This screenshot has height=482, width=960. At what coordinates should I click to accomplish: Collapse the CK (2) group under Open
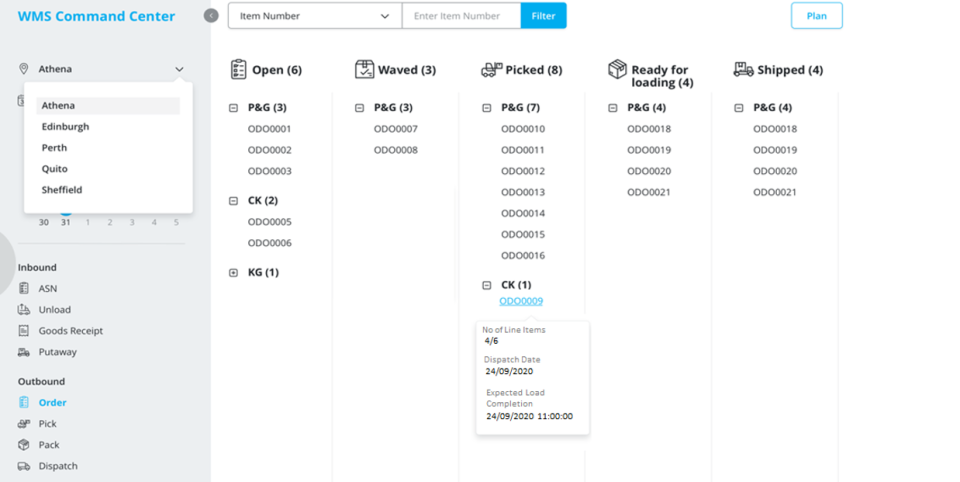pyautogui.click(x=233, y=201)
